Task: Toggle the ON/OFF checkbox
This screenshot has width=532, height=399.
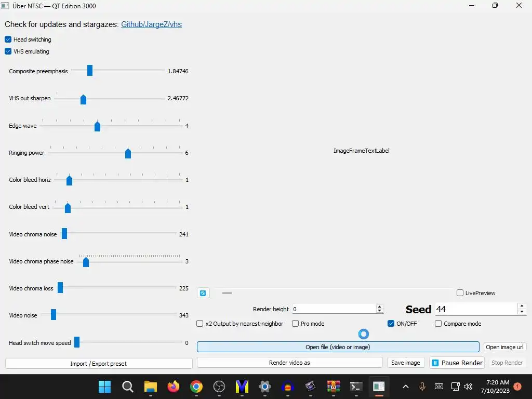Action: (x=391, y=324)
